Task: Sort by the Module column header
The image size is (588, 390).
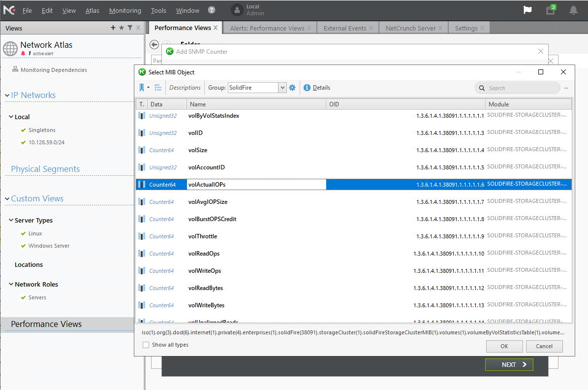Action: tap(528, 104)
